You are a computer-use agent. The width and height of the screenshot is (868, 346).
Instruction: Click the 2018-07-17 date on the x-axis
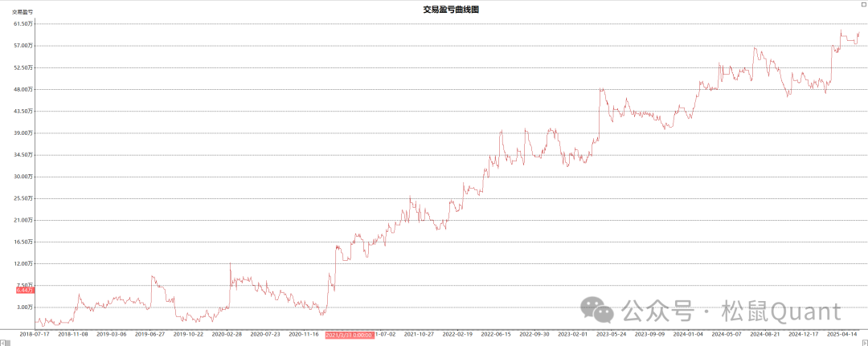[35, 333]
